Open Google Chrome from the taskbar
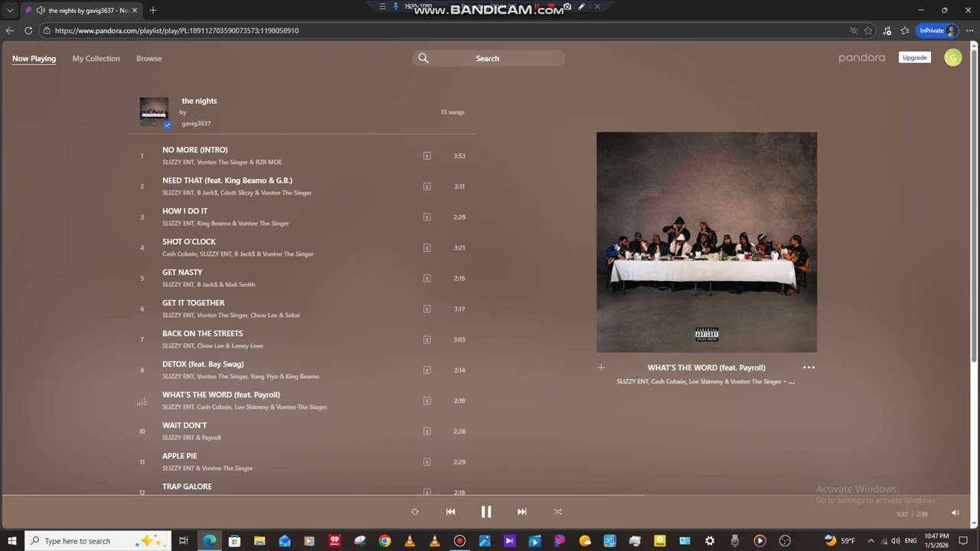Image resolution: width=980 pixels, height=551 pixels. (x=384, y=541)
